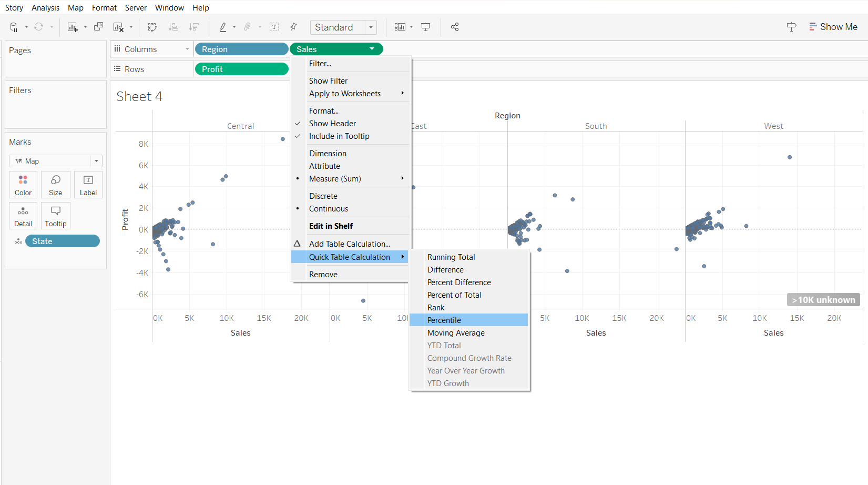
Task: Click the Duplicate sheet icon
Action: (x=98, y=27)
